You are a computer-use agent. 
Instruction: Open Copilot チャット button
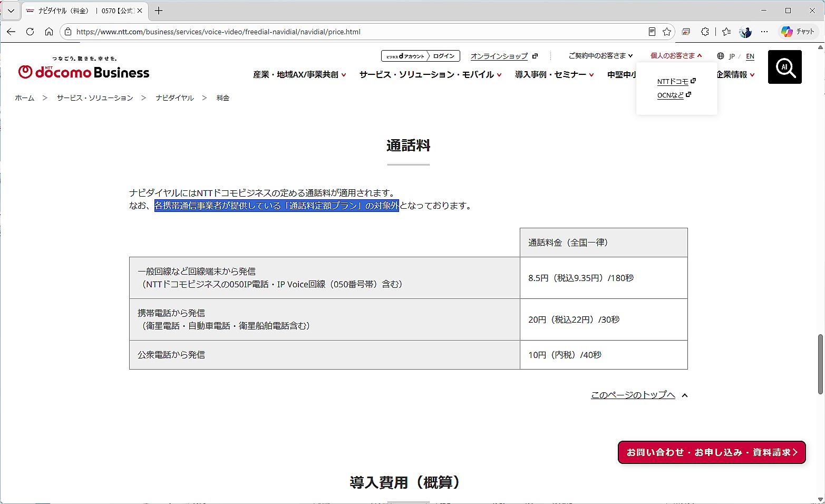click(x=798, y=32)
